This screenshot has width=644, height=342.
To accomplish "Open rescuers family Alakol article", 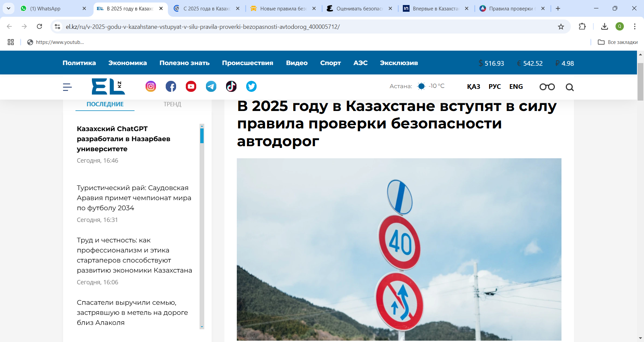I will click(x=132, y=312).
